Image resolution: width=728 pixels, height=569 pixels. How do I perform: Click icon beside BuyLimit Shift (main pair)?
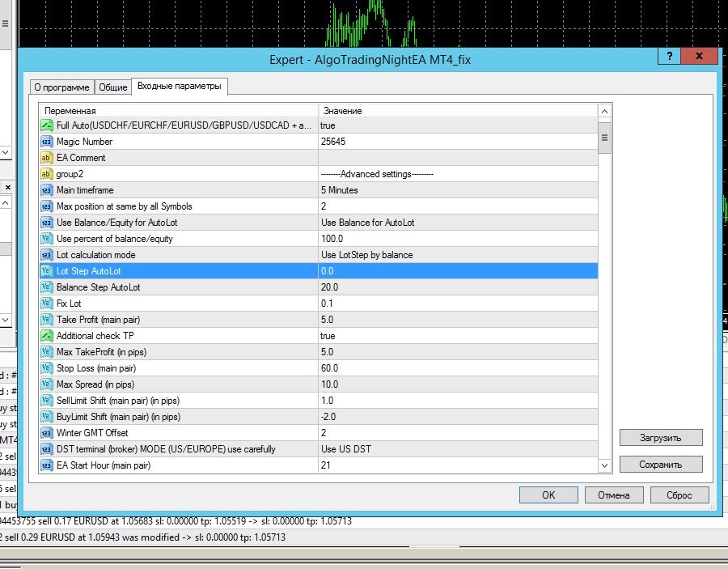point(46,417)
